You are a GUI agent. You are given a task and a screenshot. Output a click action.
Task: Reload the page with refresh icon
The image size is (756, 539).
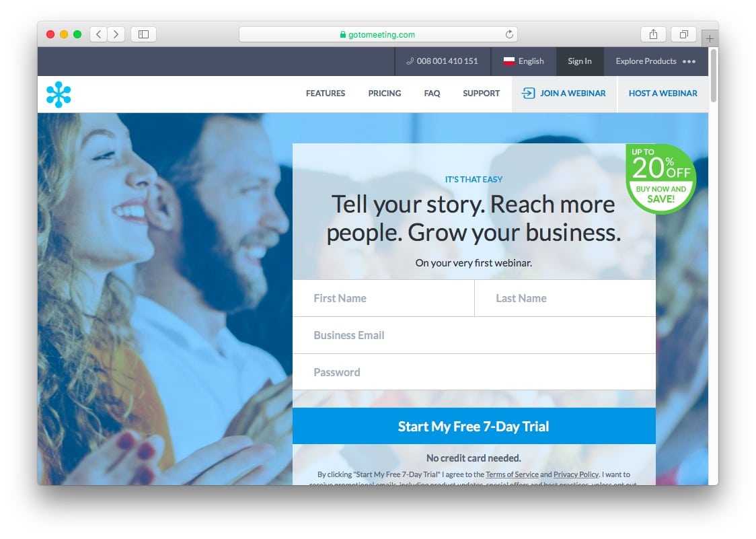coord(509,34)
